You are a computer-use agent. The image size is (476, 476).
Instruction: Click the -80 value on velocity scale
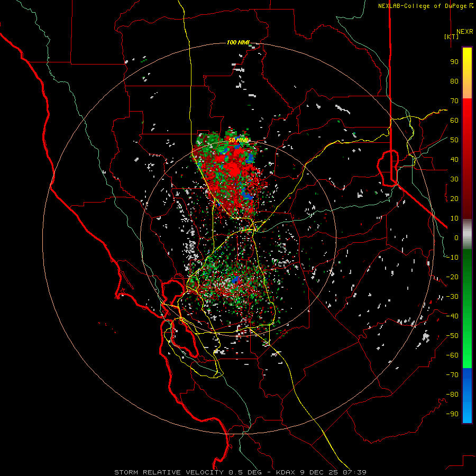pos(452,395)
